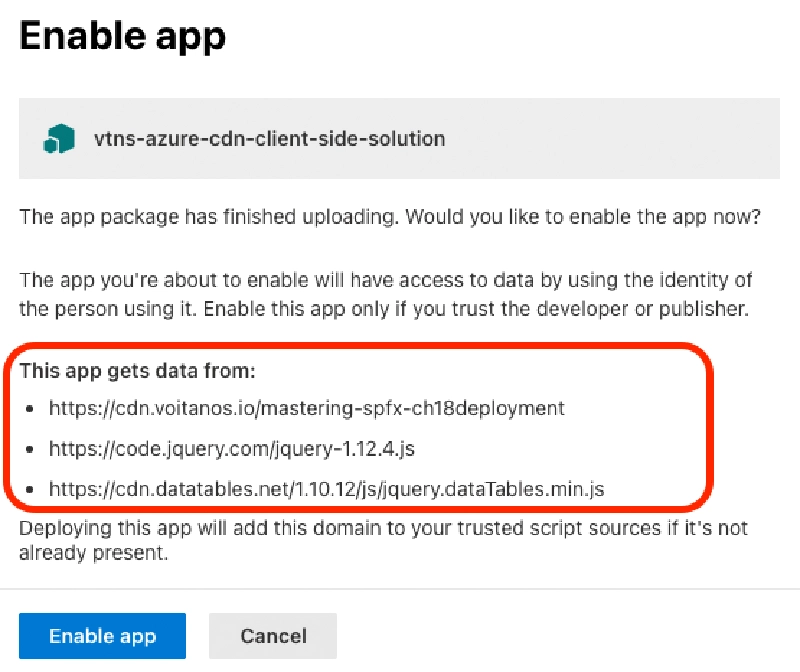Screen dimensions: 800x672
Task: Open the cdn.voitanos.io deployment URL
Action: [x=305, y=408]
